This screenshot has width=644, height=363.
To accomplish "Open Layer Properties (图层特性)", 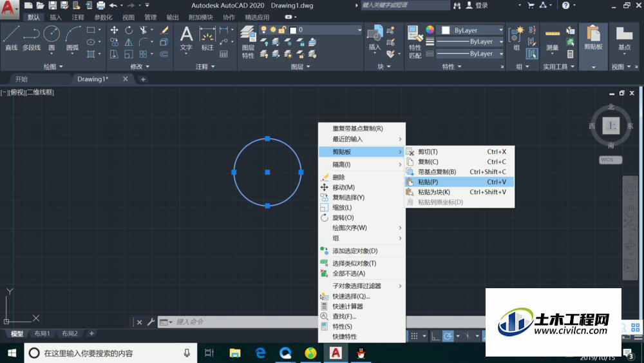I will (x=248, y=42).
